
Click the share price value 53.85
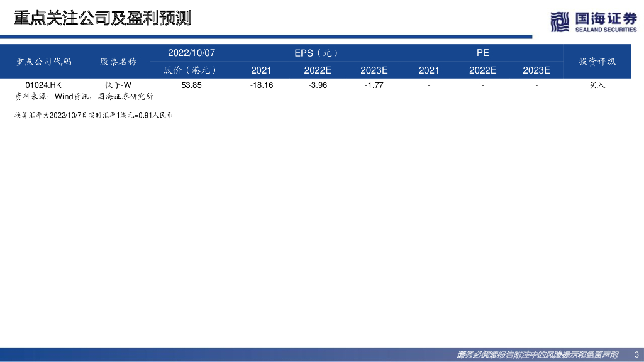coord(191,85)
